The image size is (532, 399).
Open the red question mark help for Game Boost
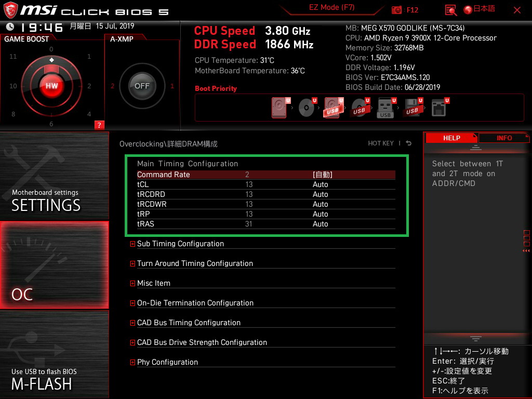click(99, 125)
